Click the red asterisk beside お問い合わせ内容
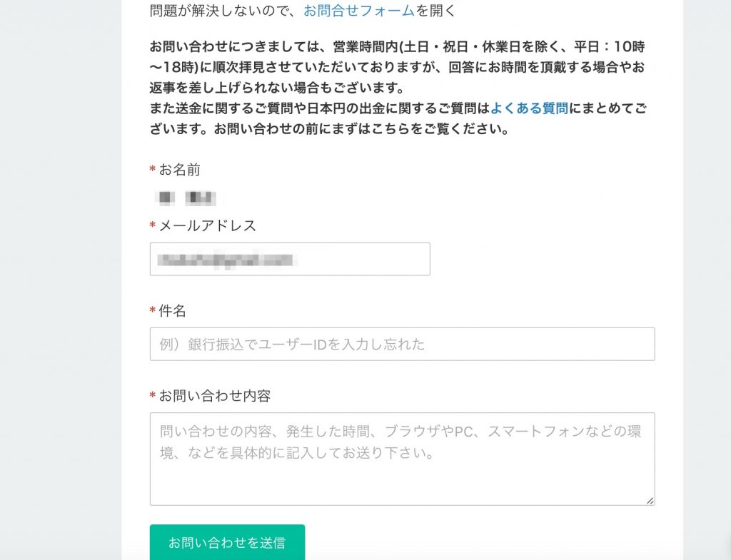This screenshot has height=560, width=731. (153, 395)
